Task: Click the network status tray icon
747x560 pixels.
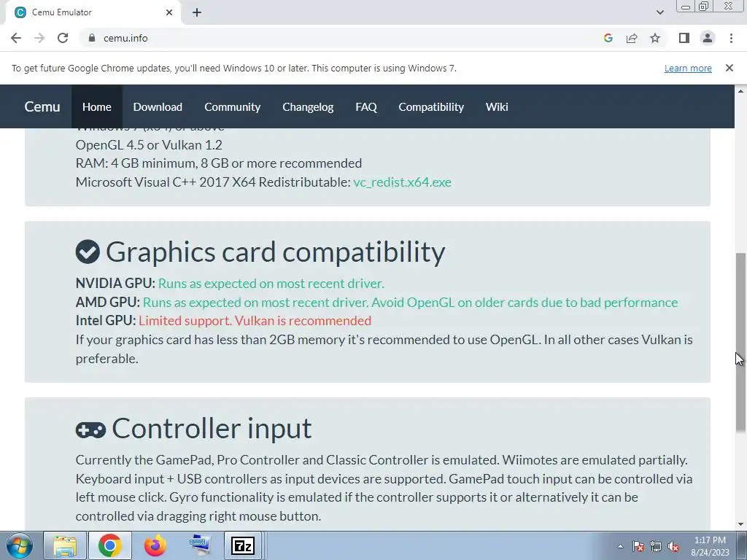Action: (x=656, y=546)
